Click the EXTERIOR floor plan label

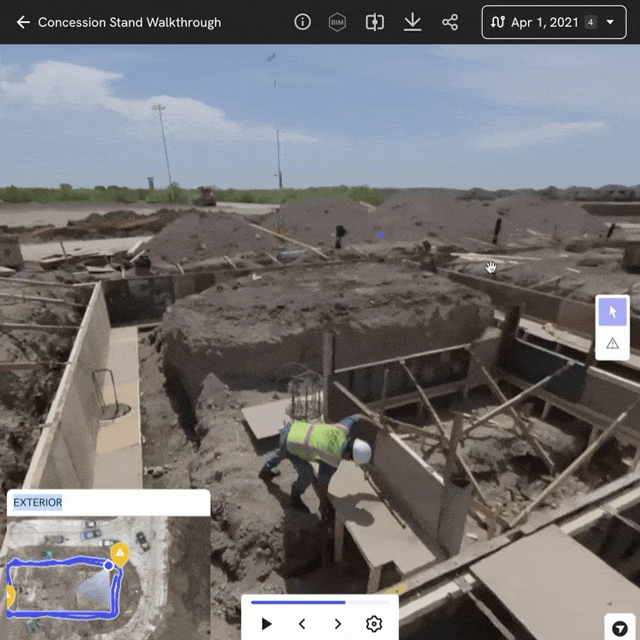pyautogui.click(x=38, y=502)
